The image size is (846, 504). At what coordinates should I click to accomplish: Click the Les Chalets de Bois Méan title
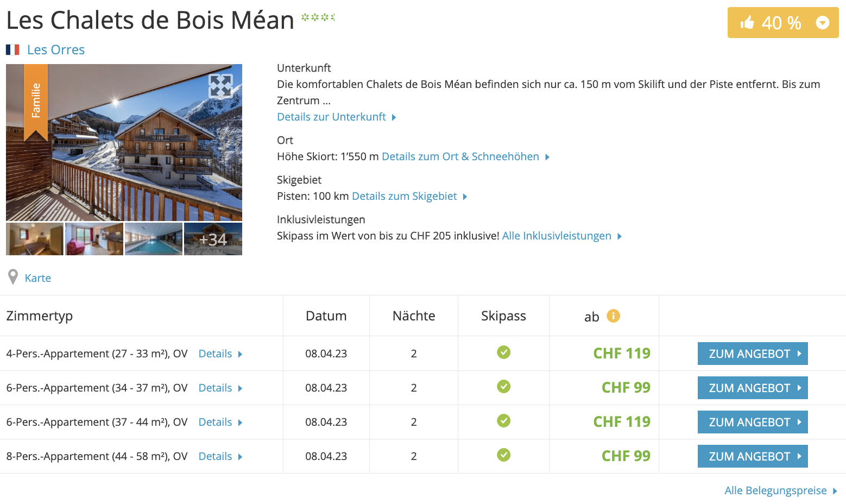[x=150, y=20]
